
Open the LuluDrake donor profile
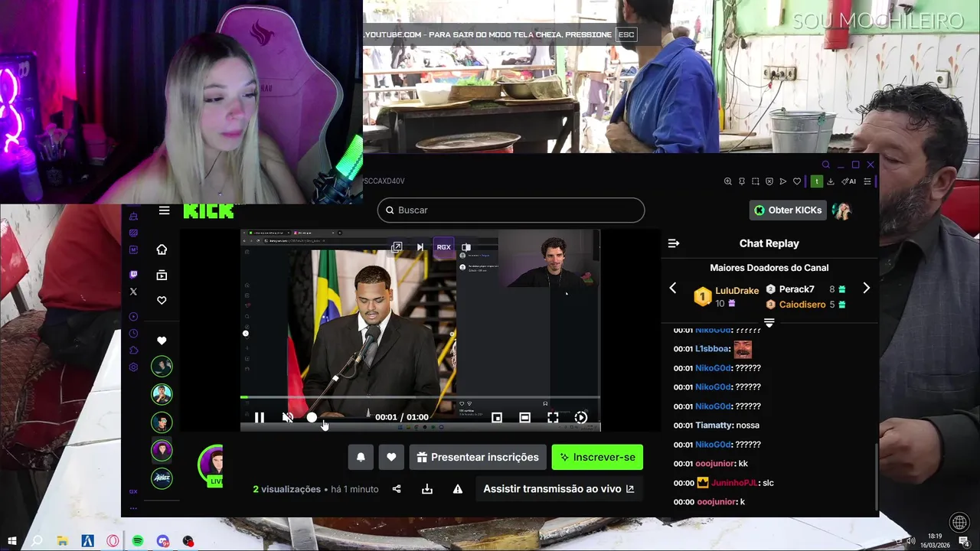(x=737, y=291)
